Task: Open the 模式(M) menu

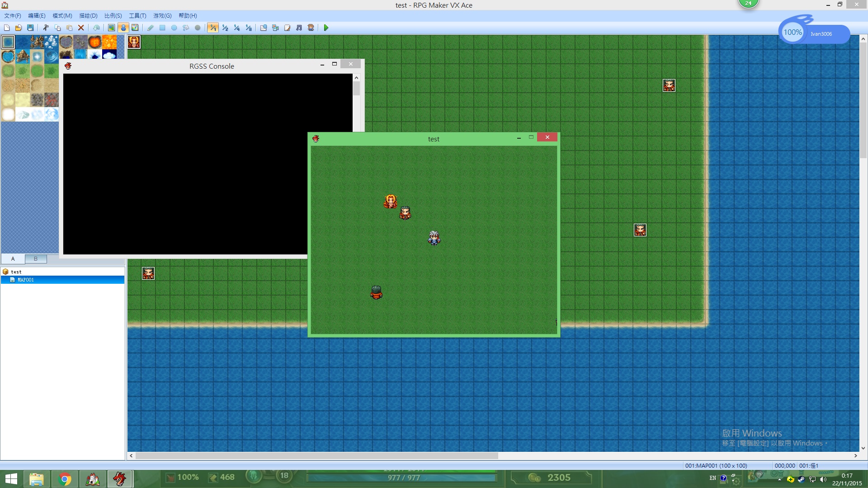Action: 62,16
